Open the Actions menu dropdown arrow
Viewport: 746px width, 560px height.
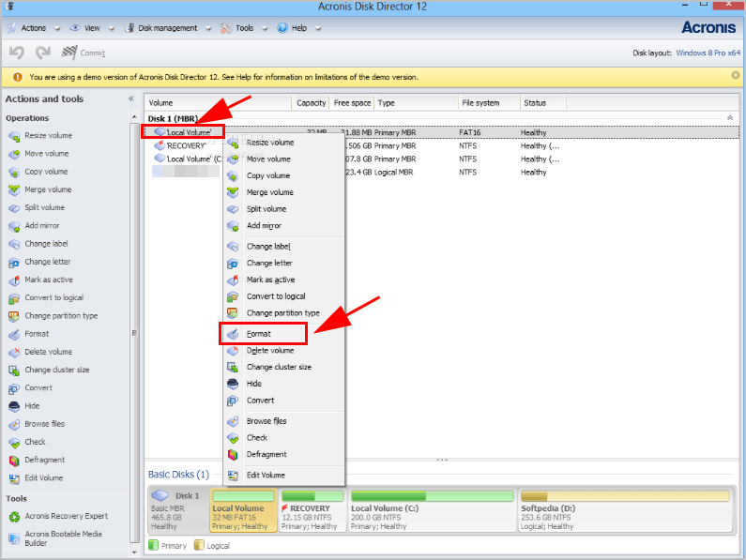[57, 28]
